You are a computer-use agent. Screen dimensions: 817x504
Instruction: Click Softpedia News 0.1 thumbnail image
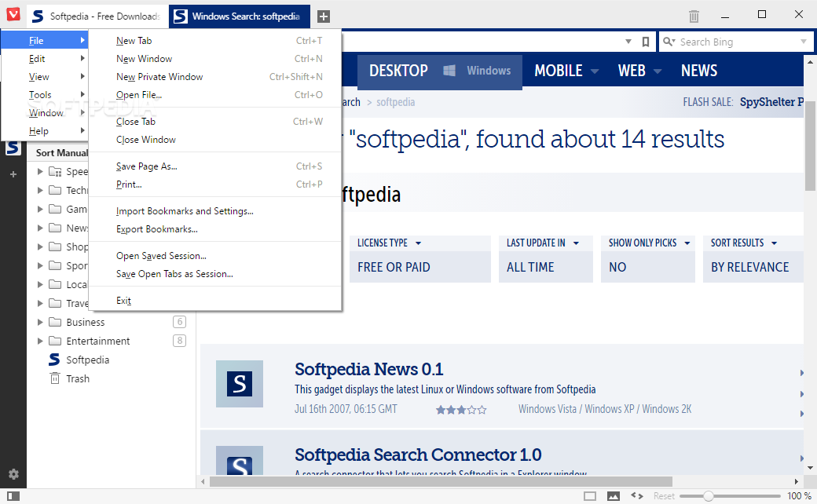pos(239,384)
